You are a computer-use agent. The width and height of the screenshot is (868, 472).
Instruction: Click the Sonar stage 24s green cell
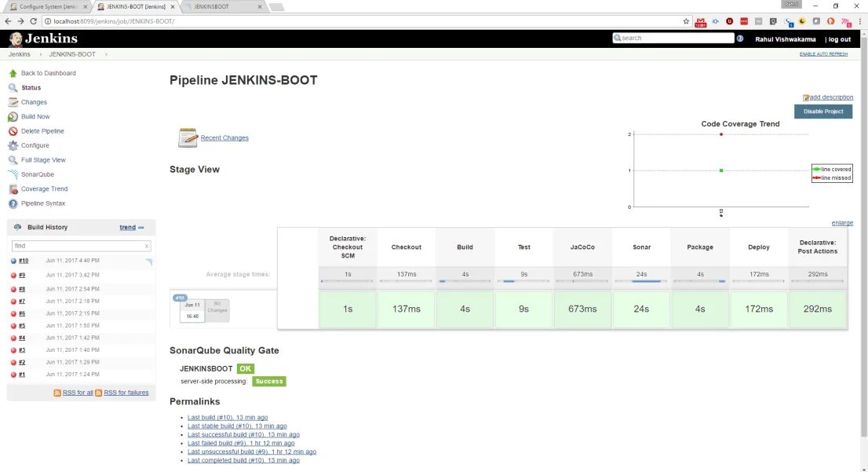tap(641, 309)
